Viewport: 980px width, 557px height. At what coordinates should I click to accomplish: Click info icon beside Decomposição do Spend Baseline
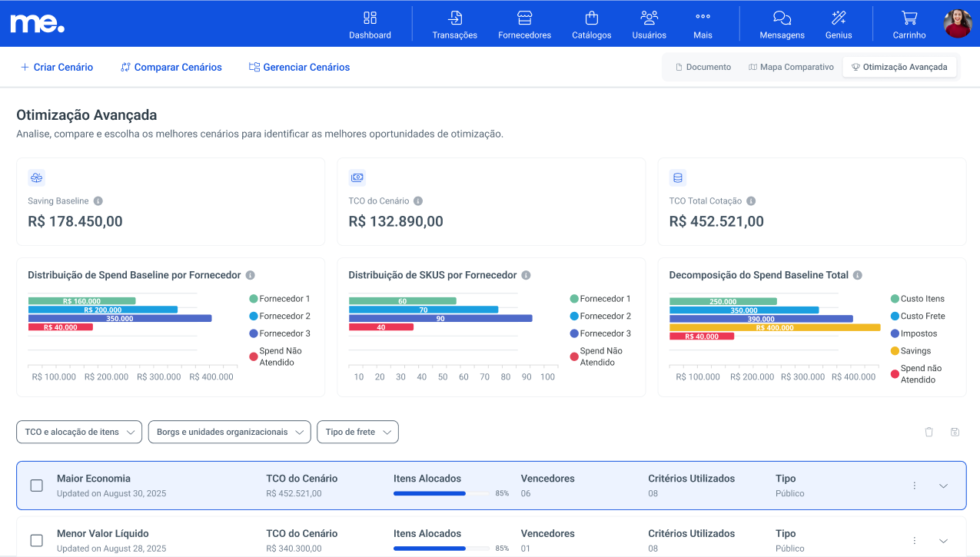pyautogui.click(x=857, y=275)
